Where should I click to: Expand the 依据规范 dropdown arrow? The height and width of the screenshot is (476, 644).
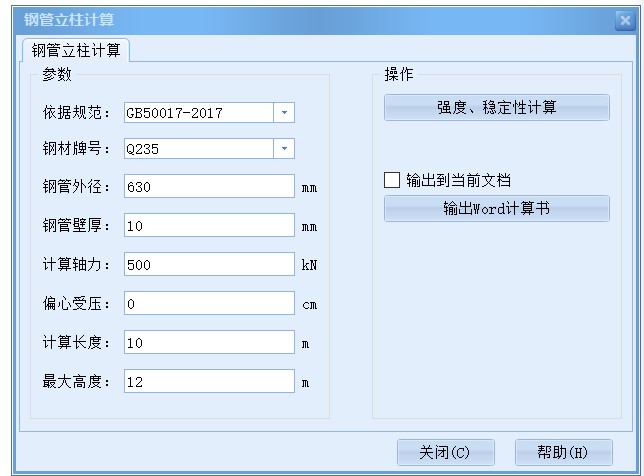[284, 113]
